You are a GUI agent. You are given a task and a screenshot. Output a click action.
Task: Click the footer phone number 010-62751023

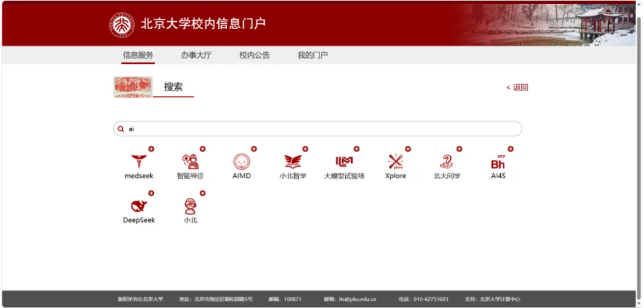(431, 300)
